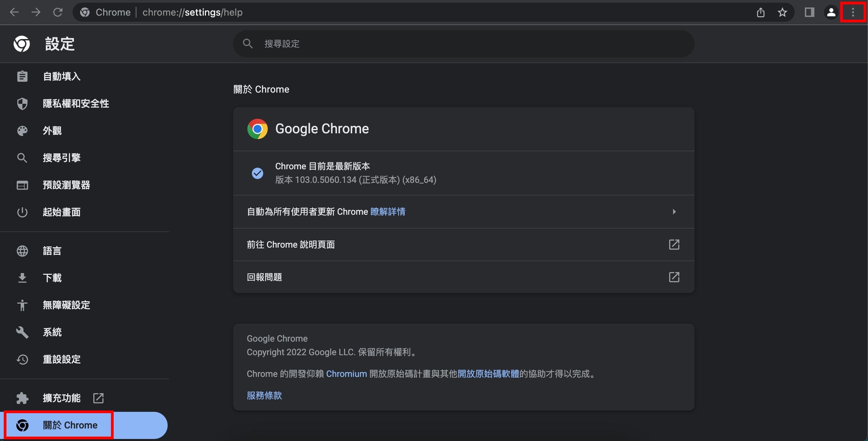Image resolution: width=868 pixels, height=441 pixels.
Task: Click the magnifier icon in settings search
Action: pyautogui.click(x=248, y=43)
